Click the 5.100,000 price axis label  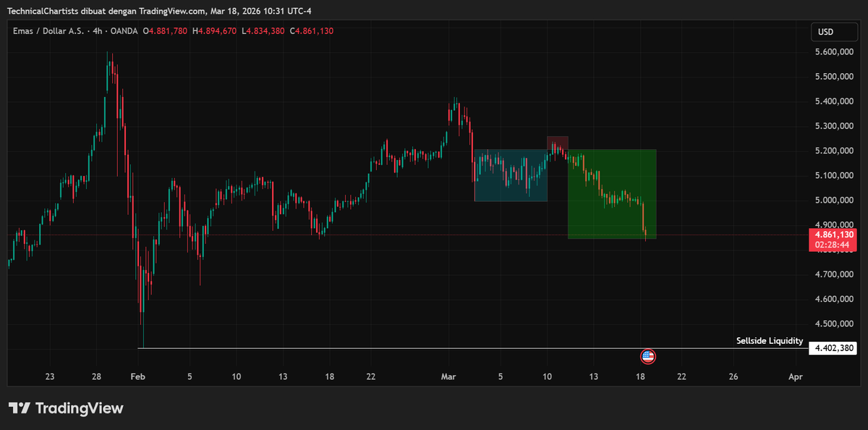point(835,175)
